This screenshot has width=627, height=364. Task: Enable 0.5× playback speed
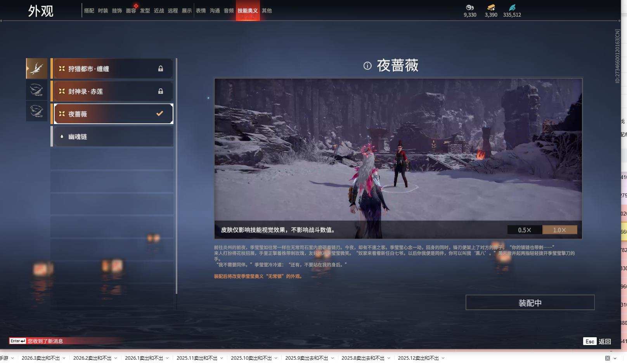click(524, 229)
